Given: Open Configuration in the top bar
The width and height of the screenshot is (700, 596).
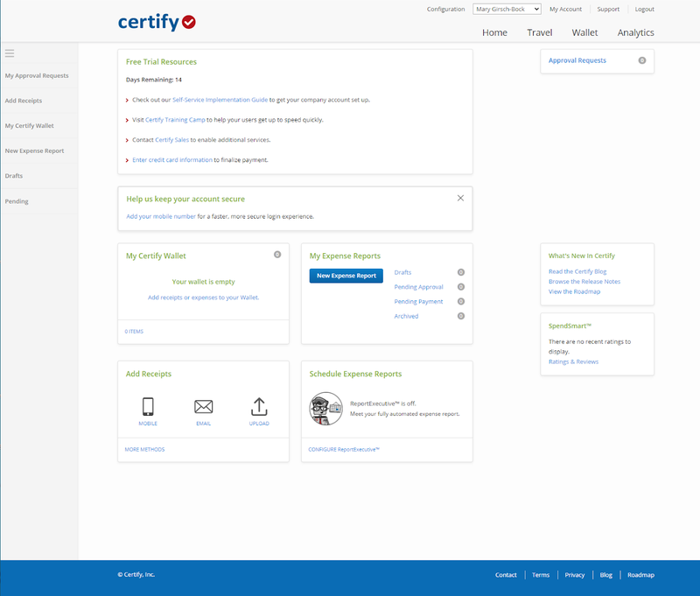Looking at the screenshot, I should click(445, 9).
